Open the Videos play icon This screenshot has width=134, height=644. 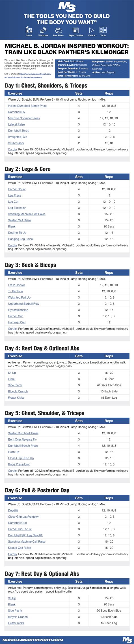pos(92,30)
